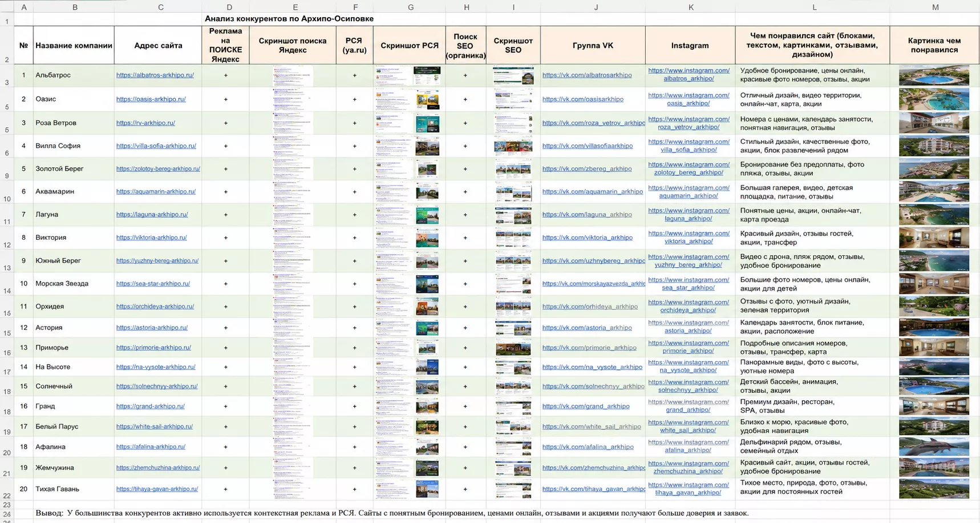The width and height of the screenshot is (980, 523).
Task: Select the 'Тихая Гавань' company cell
Action: 74,489
